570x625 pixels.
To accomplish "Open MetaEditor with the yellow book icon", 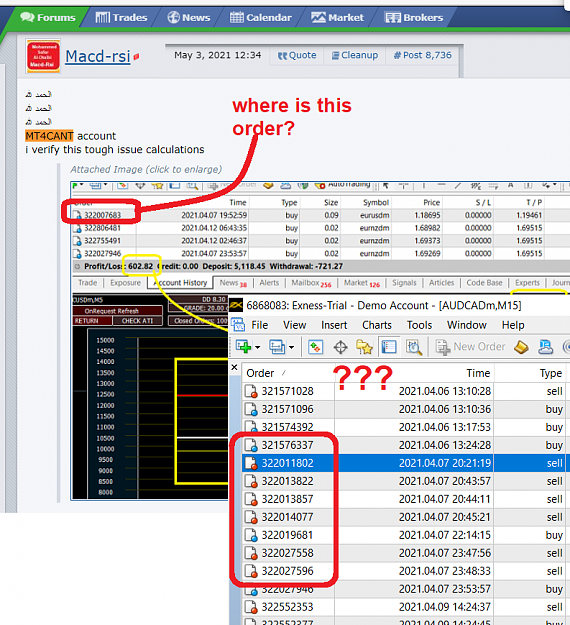I will pos(521,347).
